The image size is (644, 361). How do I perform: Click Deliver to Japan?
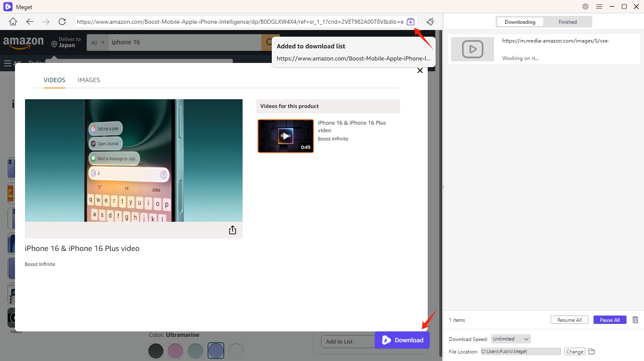[x=66, y=43]
